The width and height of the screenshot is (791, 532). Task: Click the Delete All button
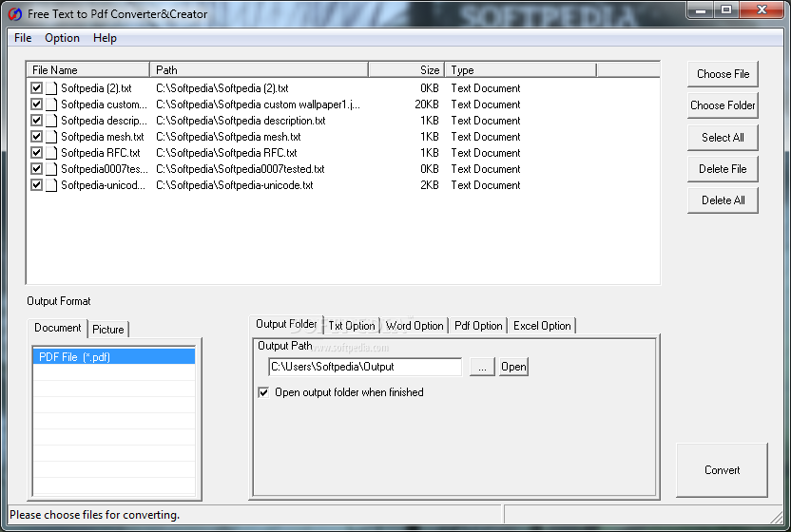pyautogui.click(x=723, y=200)
